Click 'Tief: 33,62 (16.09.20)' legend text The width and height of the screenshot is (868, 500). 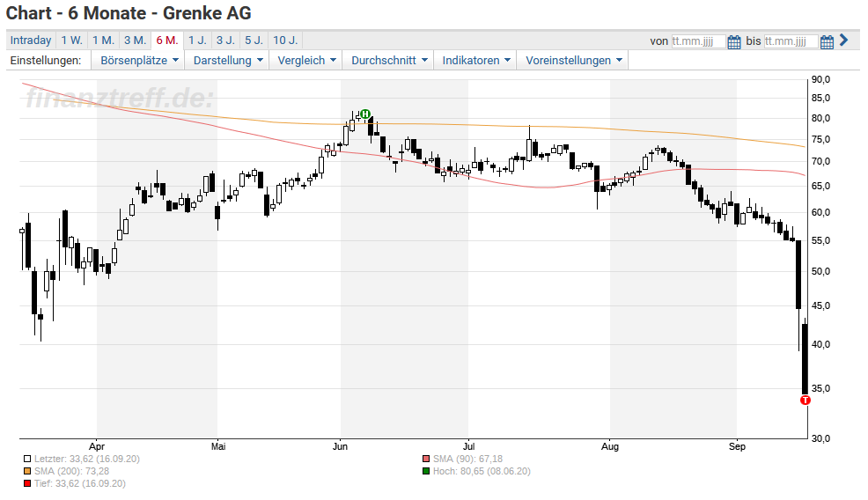coord(80,483)
